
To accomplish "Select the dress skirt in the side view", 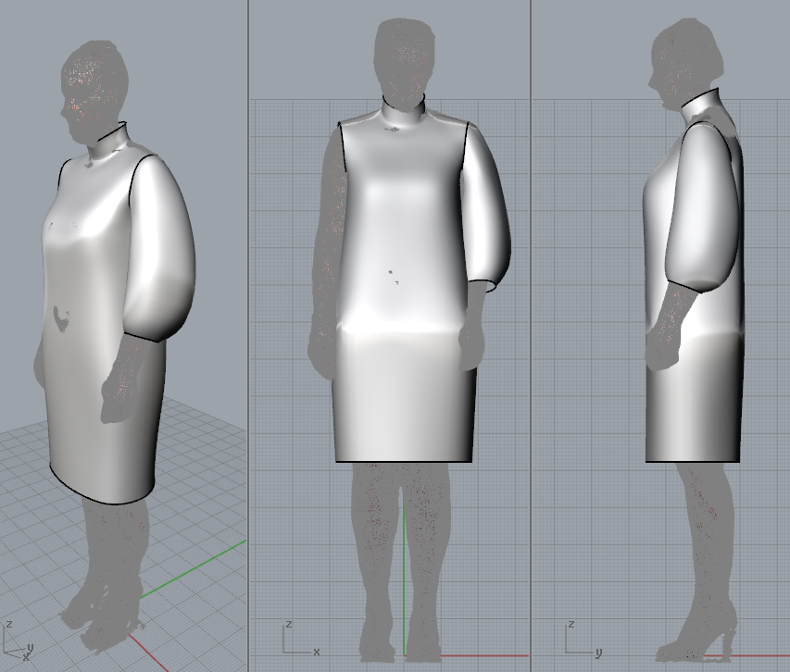I will 694,398.
